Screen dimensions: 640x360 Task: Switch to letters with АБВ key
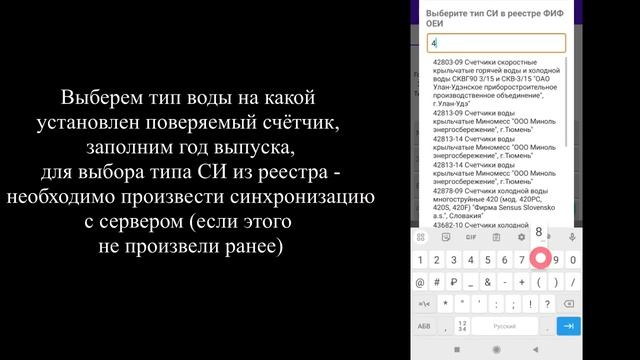pos(424,326)
